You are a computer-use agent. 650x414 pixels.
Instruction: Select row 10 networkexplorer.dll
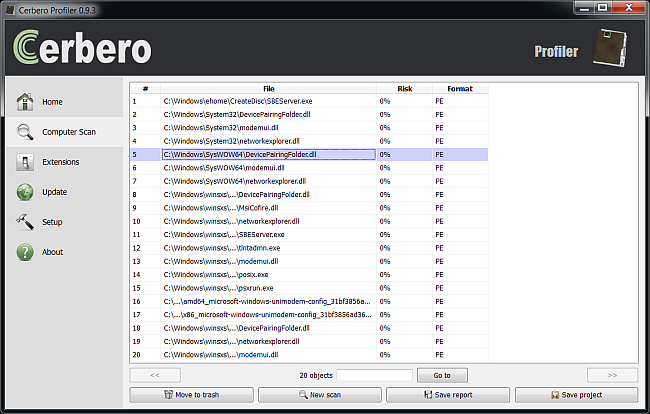309,221
